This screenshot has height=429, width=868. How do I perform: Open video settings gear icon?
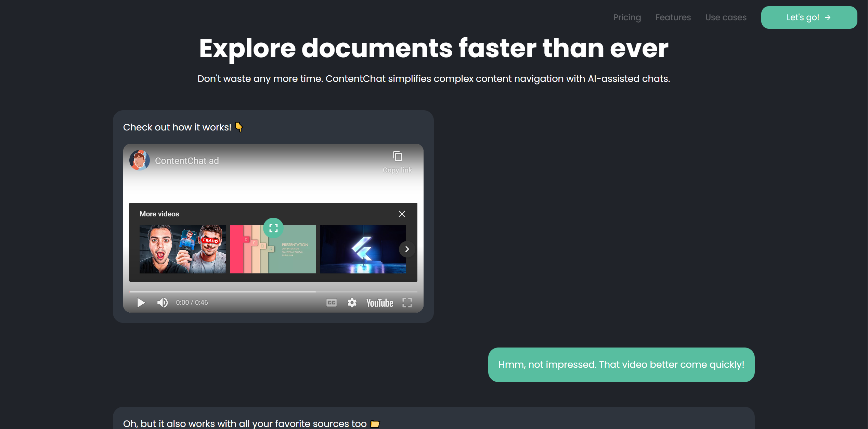click(x=352, y=303)
